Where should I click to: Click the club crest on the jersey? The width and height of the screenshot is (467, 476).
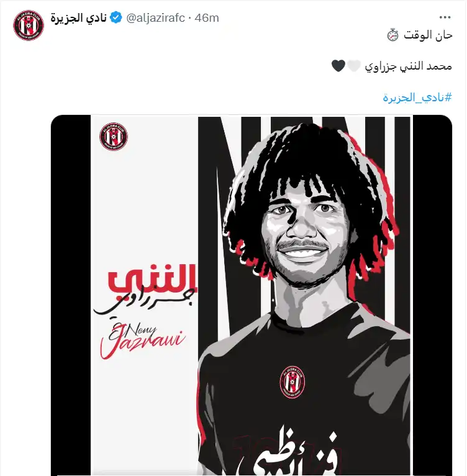(x=292, y=382)
